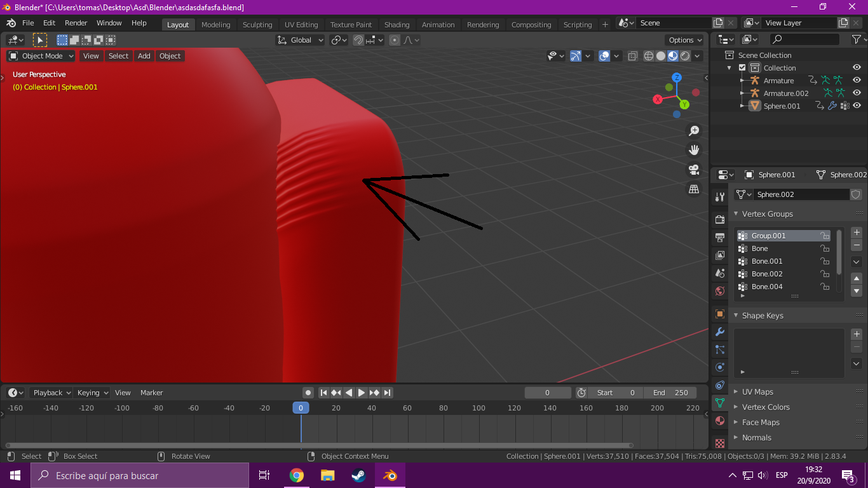Switch perspective/orthographic grid icon
Screen dimensions: 868x488
tap(694, 189)
